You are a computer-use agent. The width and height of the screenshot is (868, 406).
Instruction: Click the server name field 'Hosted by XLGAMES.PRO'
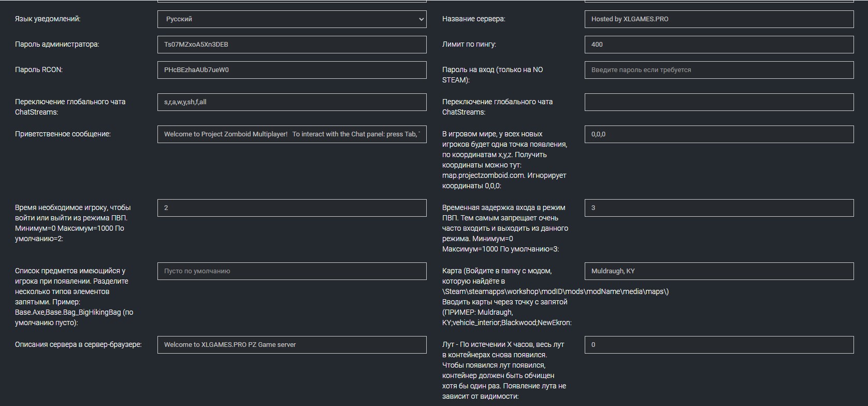[719, 19]
